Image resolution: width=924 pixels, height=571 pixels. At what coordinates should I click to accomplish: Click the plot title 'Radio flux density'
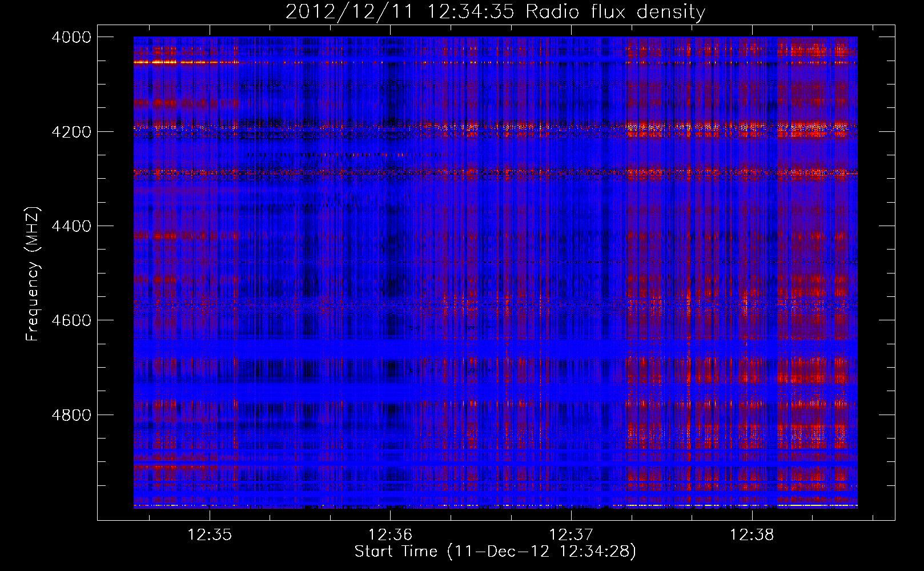616,12
